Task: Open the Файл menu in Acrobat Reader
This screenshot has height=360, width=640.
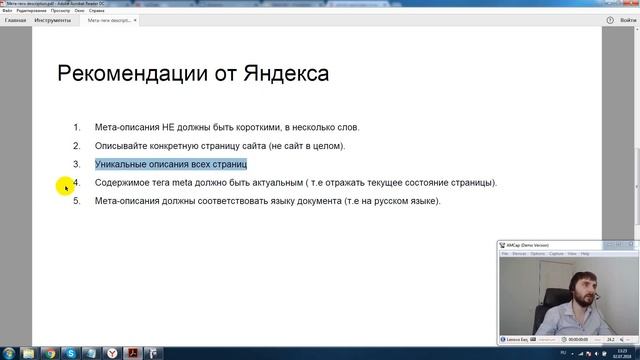Action: pyautogui.click(x=7, y=11)
